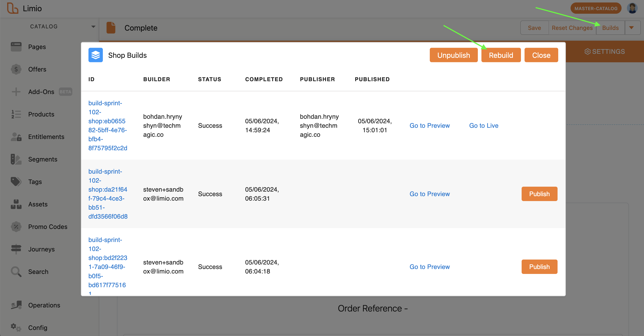Open the user avatar menu
Screen dimensions: 644x336
[632, 8]
